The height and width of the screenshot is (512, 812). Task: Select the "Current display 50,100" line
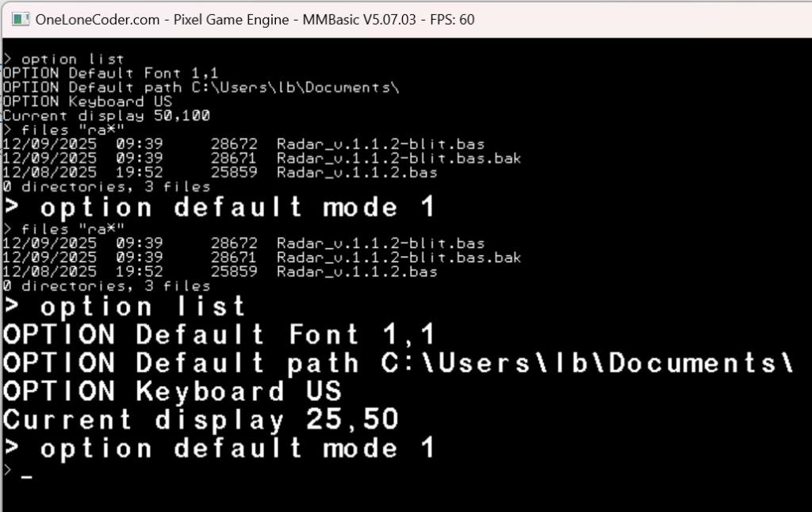tap(106, 116)
